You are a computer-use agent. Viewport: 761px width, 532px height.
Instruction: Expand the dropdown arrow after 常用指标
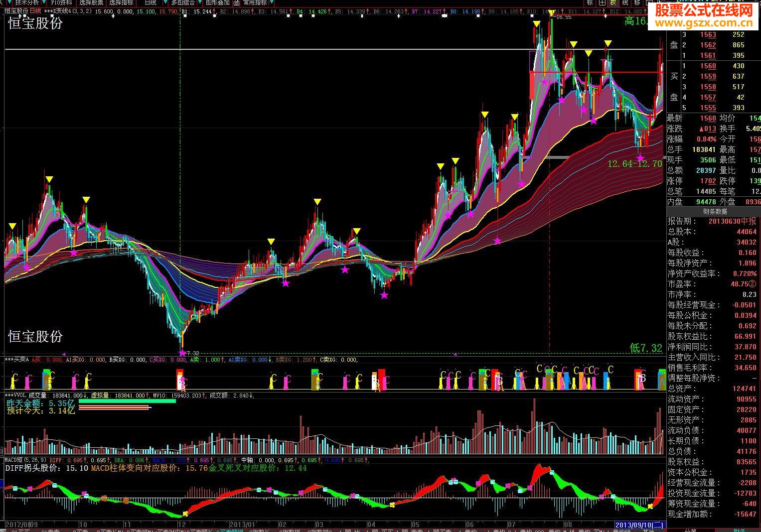272,2
